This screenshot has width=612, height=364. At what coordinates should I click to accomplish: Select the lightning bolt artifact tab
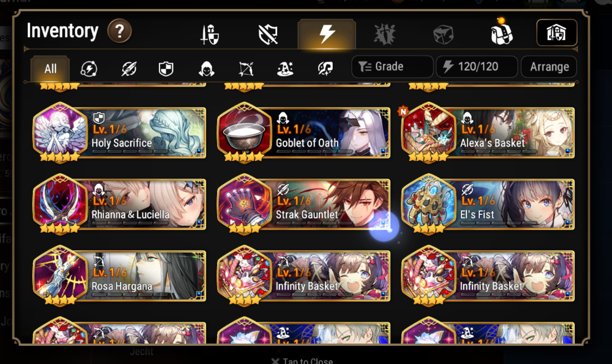pyautogui.click(x=326, y=34)
